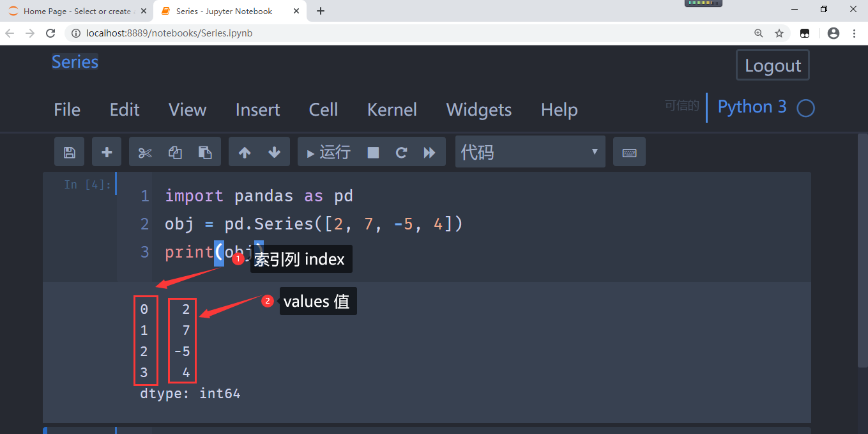
Task: Paste cells below icon
Action: pyautogui.click(x=205, y=152)
